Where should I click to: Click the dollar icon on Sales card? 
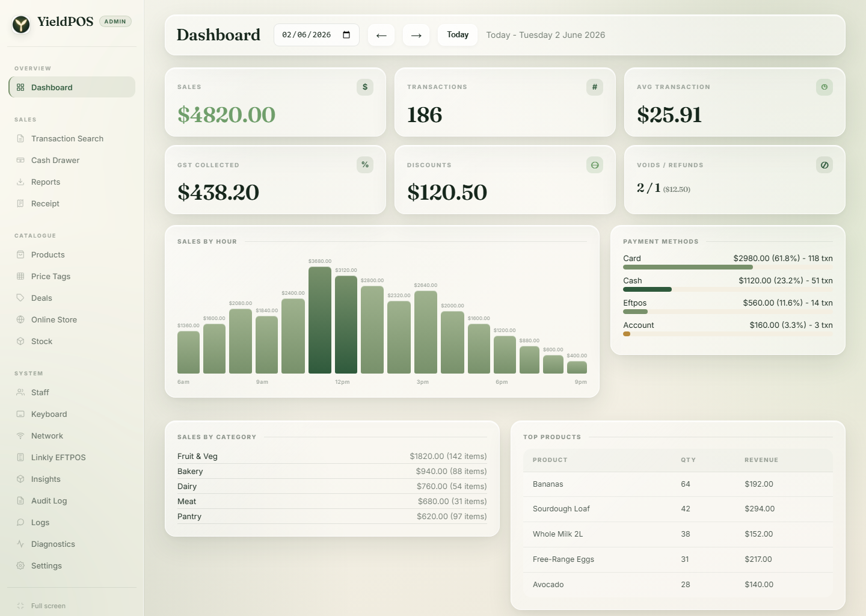pyautogui.click(x=365, y=87)
